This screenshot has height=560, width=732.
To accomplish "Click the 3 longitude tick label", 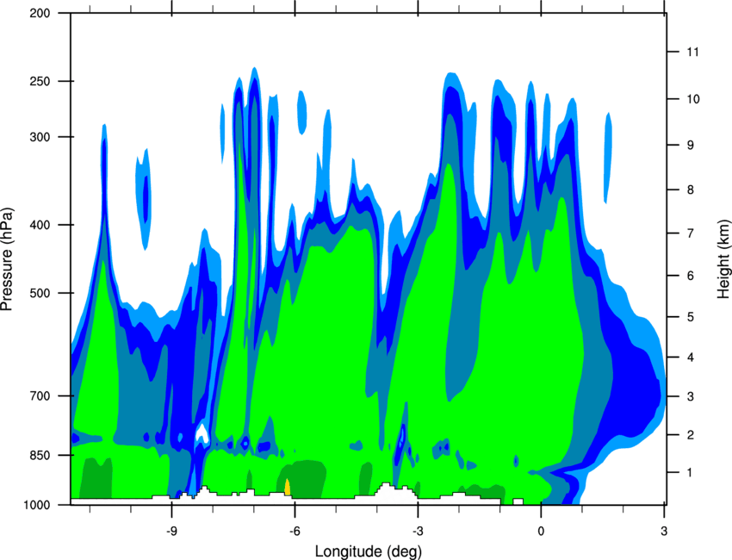I will click(x=664, y=532).
